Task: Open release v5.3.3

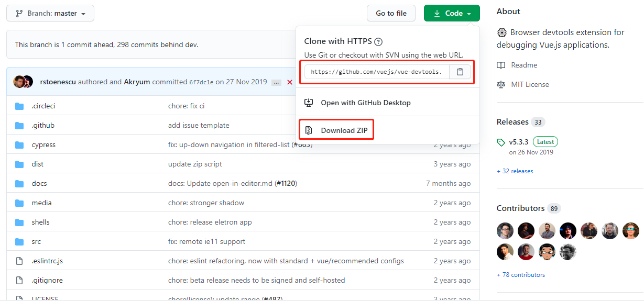Action: [519, 142]
